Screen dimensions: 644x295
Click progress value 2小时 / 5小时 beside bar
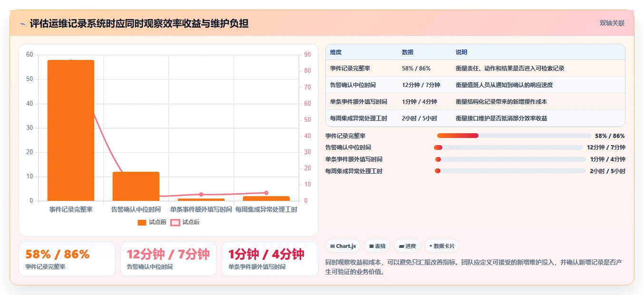tap(607, 171)
